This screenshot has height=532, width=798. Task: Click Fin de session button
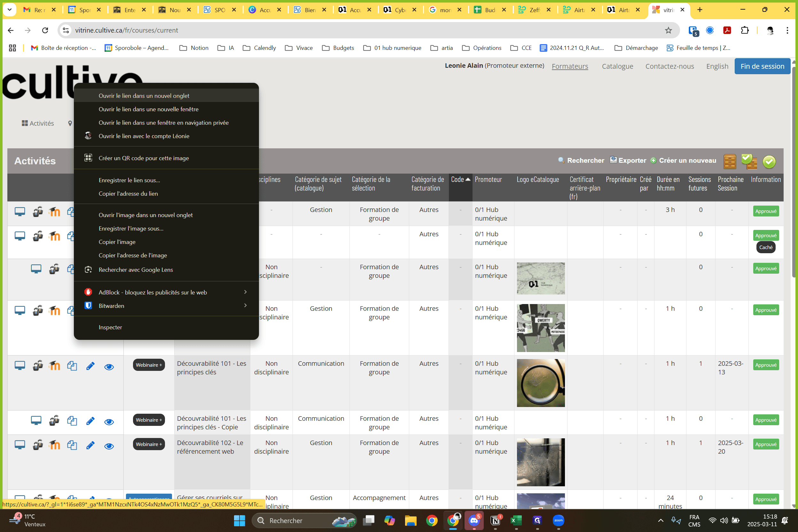(x=762, y=66)
